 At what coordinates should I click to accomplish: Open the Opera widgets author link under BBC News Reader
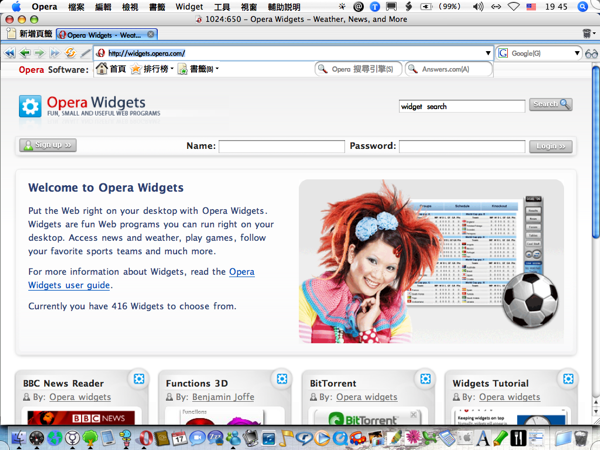tap(80, 397)
